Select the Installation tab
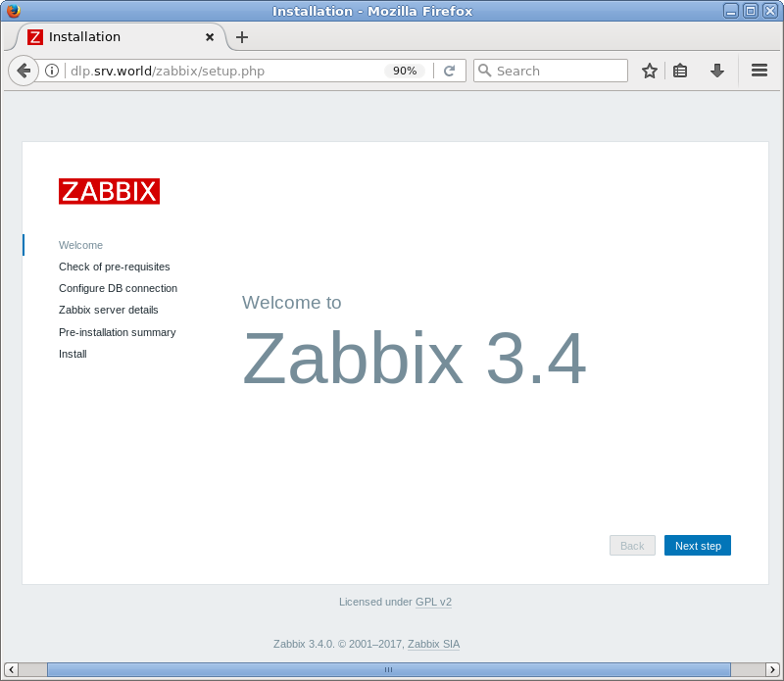 (x=120, y=37)
